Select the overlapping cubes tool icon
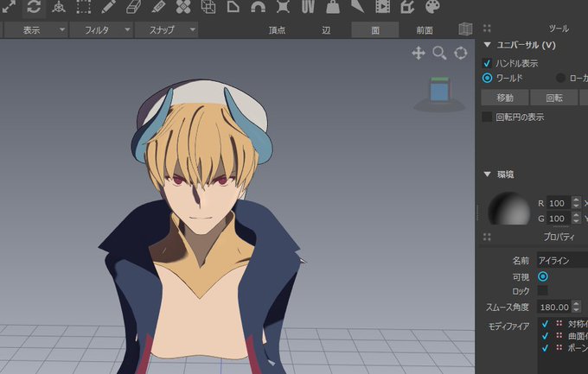 click(x=208, y=7)
